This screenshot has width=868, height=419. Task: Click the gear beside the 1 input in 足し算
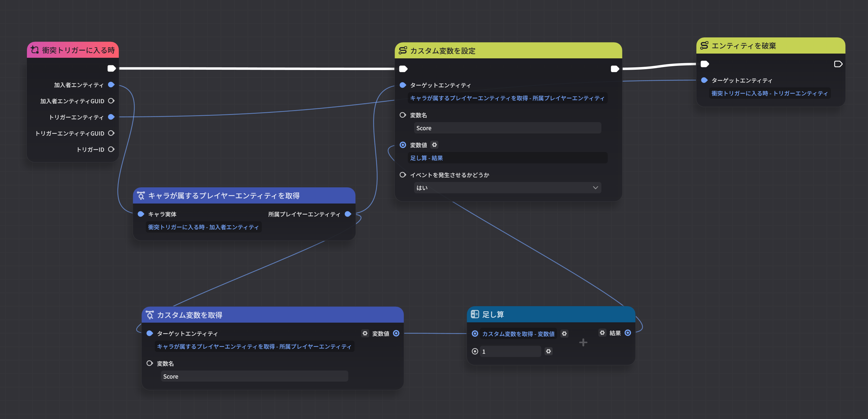548,351
